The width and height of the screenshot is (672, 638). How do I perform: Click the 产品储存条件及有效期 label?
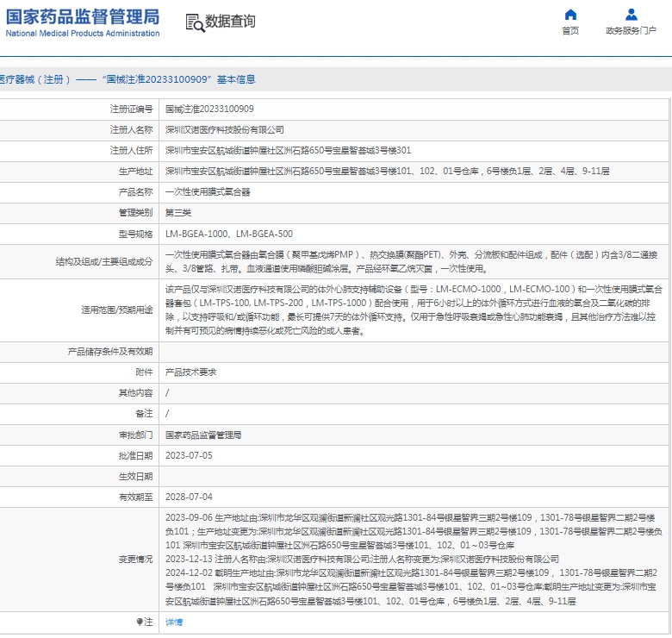click(x=110, y=352)
